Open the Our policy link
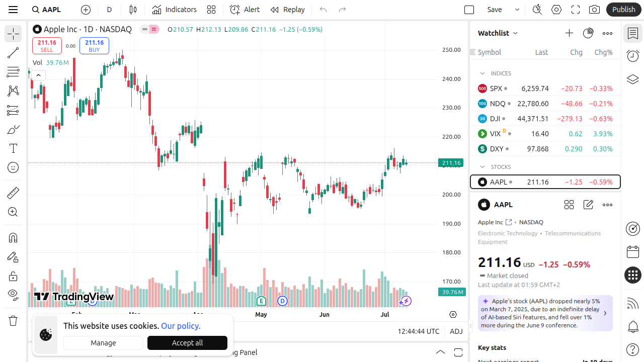 pyautogui.click(x=181, y=326)
